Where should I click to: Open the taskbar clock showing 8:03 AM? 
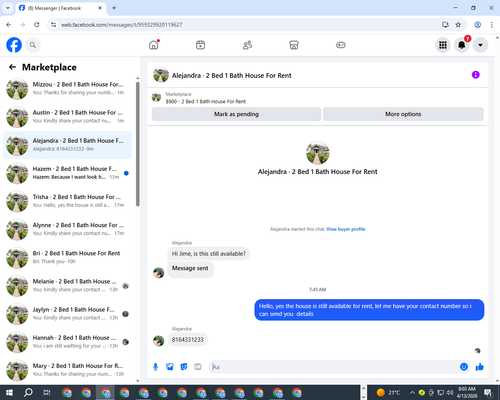(467, 393)
